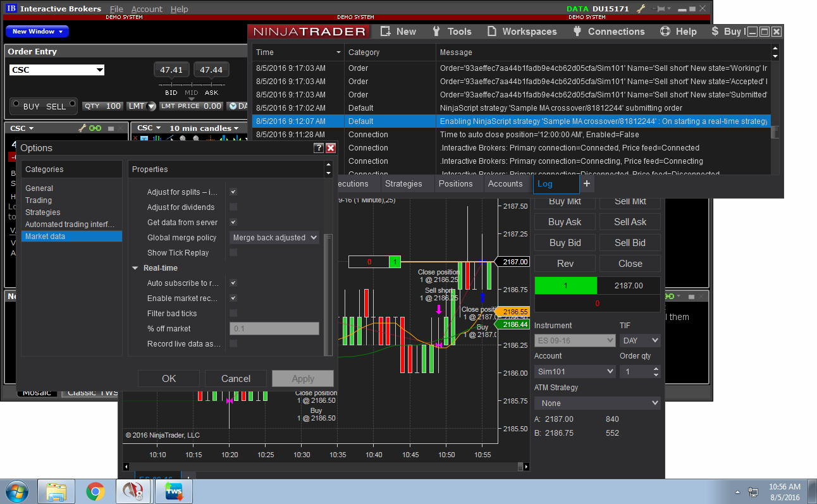Image resolution: width=817 pixels, height=504 pixels.
Task: Open the TWS wrench configuration icon beside DU15171
Action: pos(641,9)
